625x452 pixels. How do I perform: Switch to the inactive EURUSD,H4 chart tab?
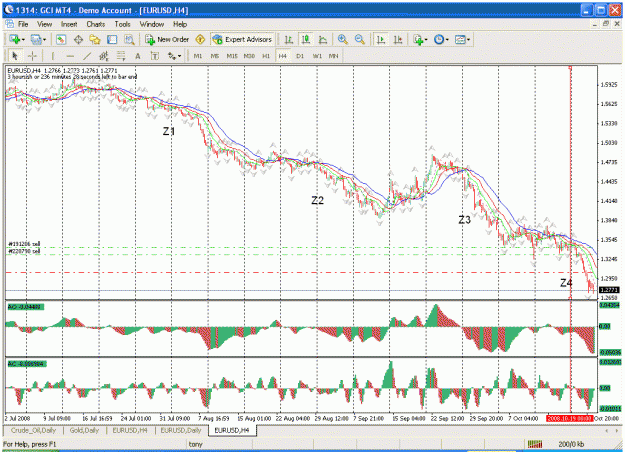pyautogui.click(x=130, y=430)
